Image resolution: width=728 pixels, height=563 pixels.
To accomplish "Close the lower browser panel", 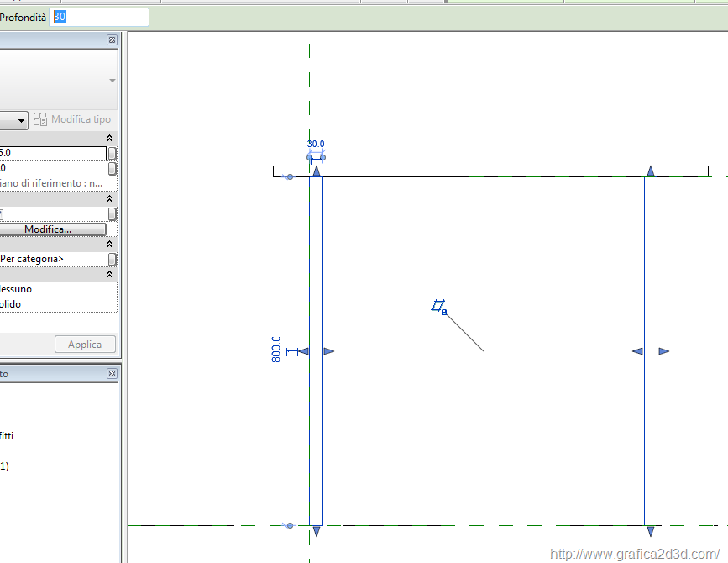I will tap(112, 373).
